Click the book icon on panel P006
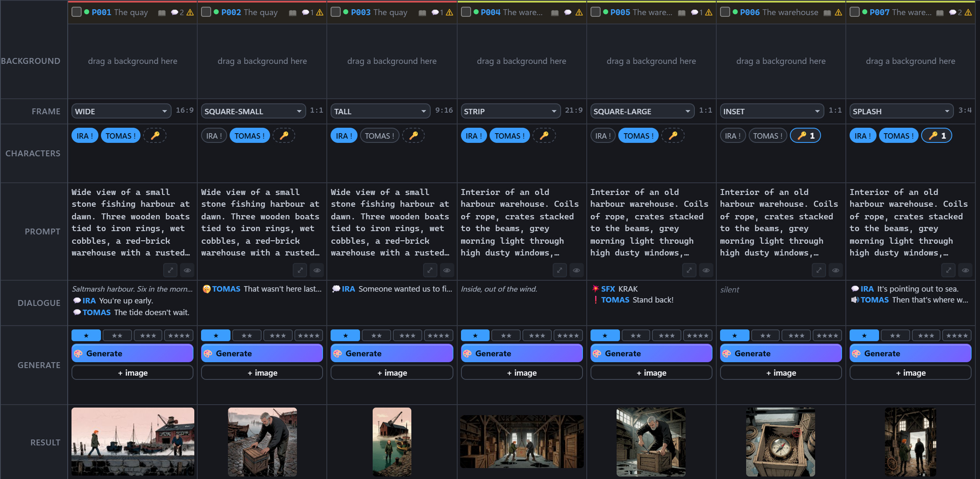 tap(827, 13)
